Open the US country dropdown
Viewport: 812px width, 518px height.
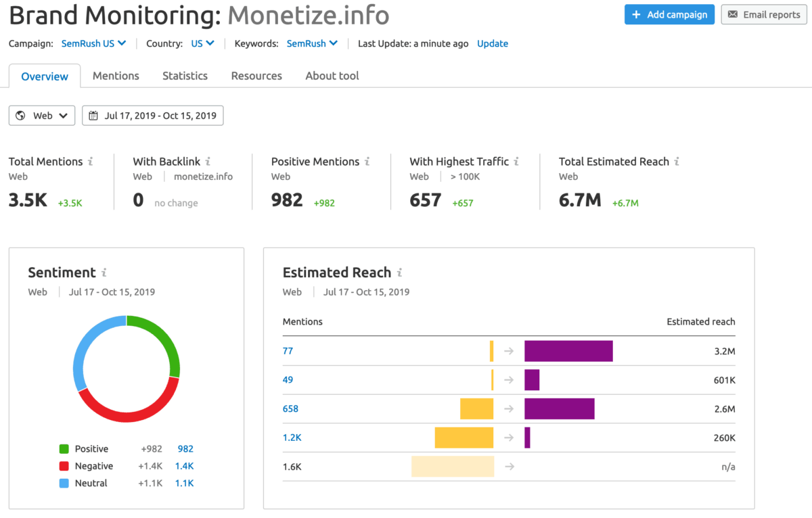tap(202, 43)
